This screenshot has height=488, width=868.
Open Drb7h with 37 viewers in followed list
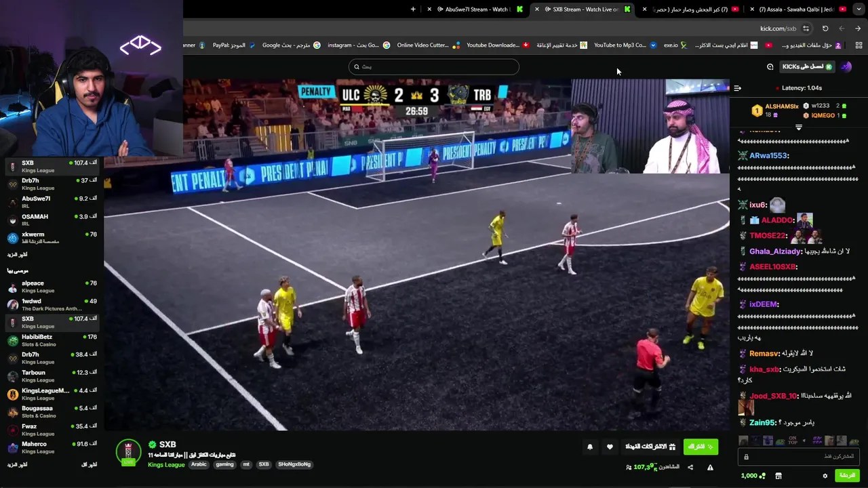click(x=52, y=184)
